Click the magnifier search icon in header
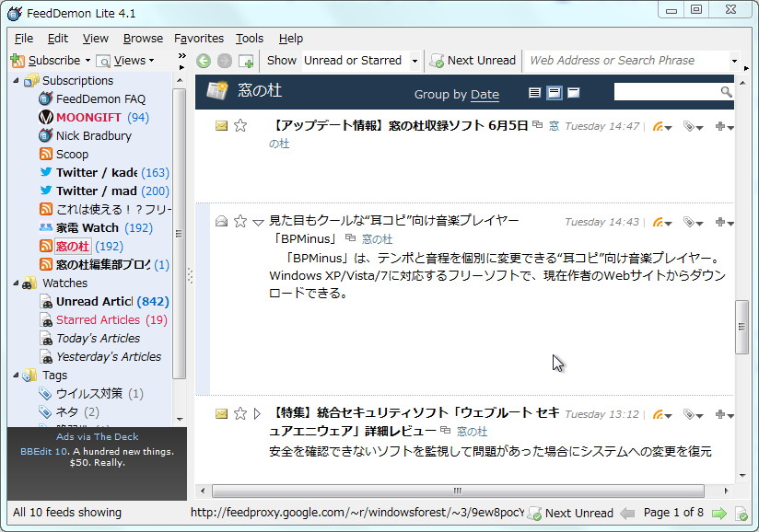 pos(726,92)
